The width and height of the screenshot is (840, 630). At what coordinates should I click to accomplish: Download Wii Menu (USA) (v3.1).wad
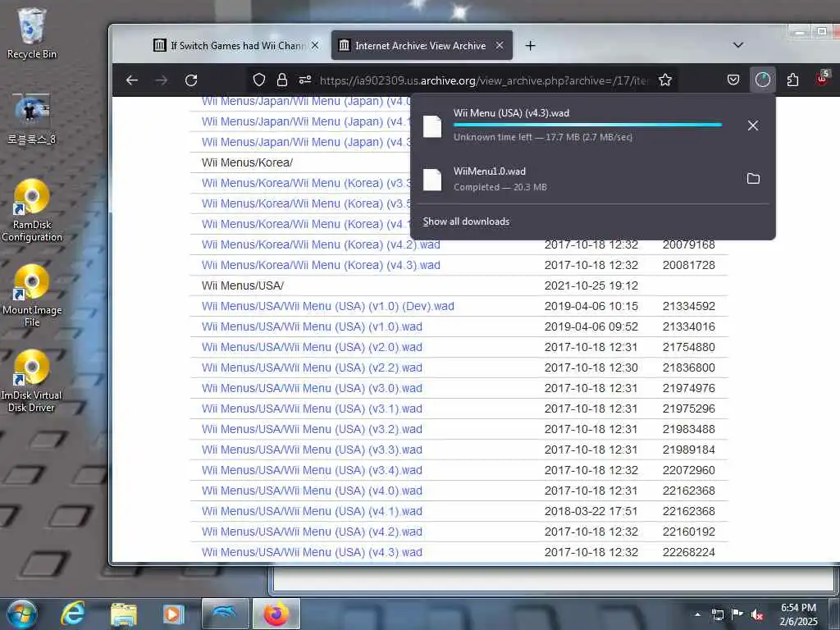click(x=312, y=409)
